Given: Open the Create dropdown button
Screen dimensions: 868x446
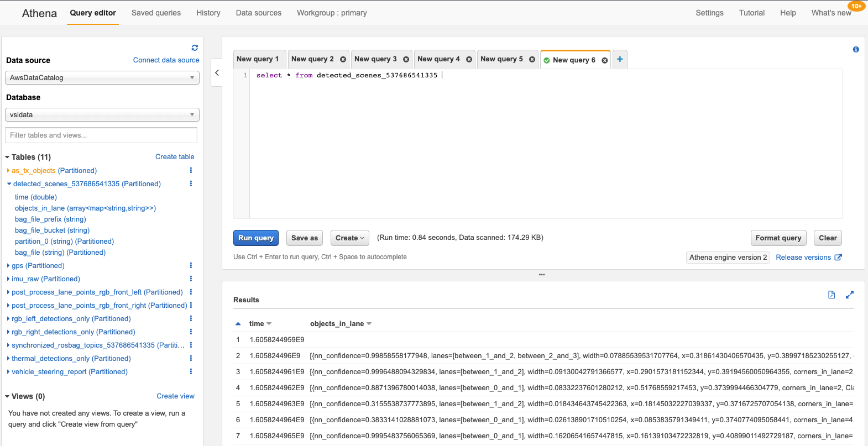Looking at the screenshot, I should coord(350,238).
